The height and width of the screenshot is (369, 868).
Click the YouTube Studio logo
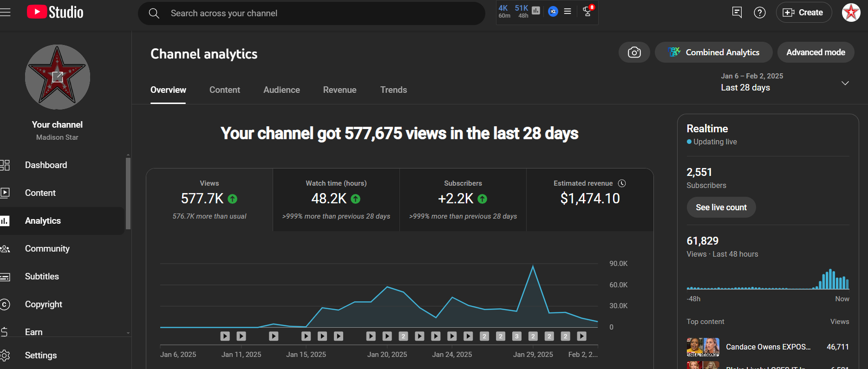(x=55, y=13)
